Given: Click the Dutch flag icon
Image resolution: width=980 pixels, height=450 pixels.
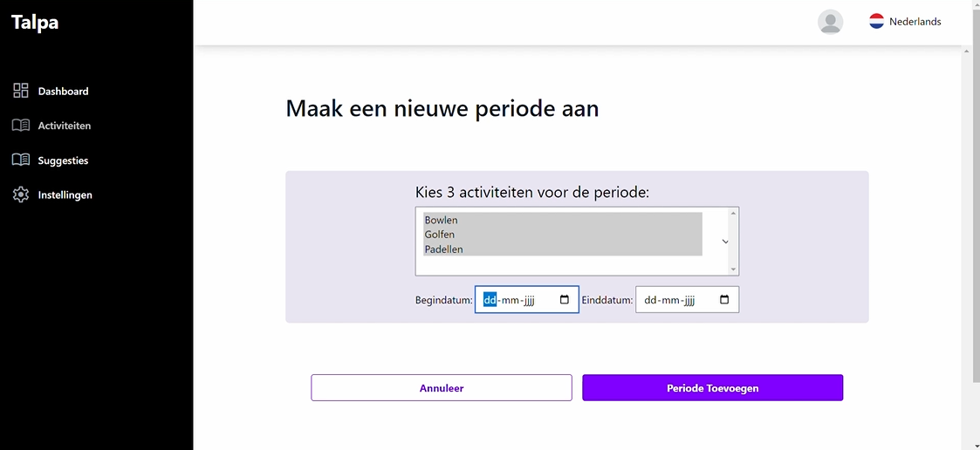Looking at the screenshot, I should click(876, 22).
